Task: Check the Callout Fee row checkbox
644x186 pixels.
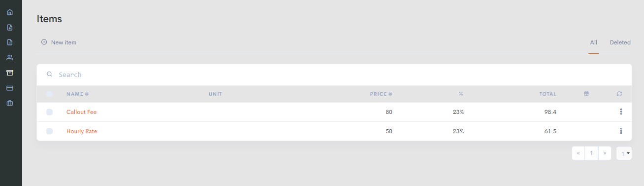Action: click(49, 112)
